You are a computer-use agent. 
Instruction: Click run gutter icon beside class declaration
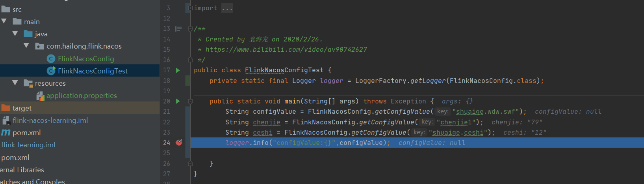pyautogui.click(x=178, y=70)
